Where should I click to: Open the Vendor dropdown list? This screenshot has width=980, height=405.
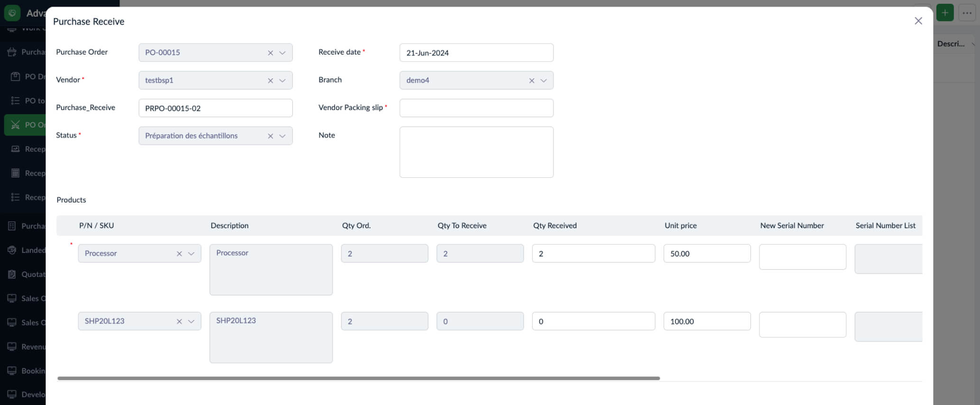(x=283, y=81)
